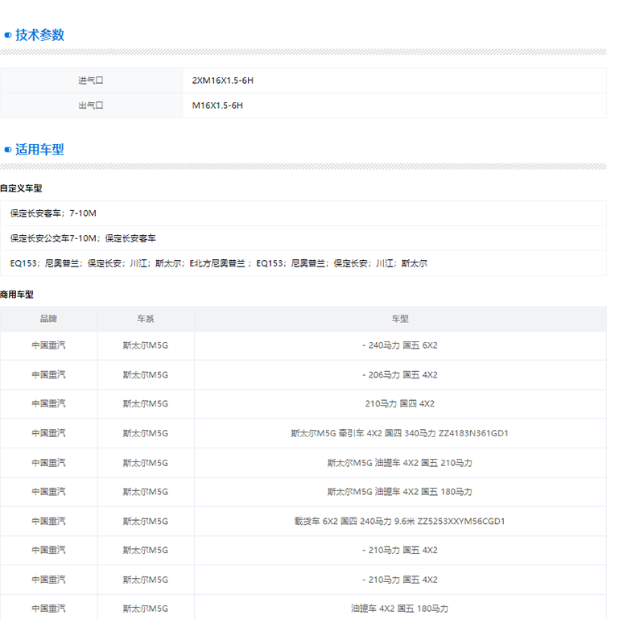Open the 206马力 国五 4X2 model entry

coord(400,374)
